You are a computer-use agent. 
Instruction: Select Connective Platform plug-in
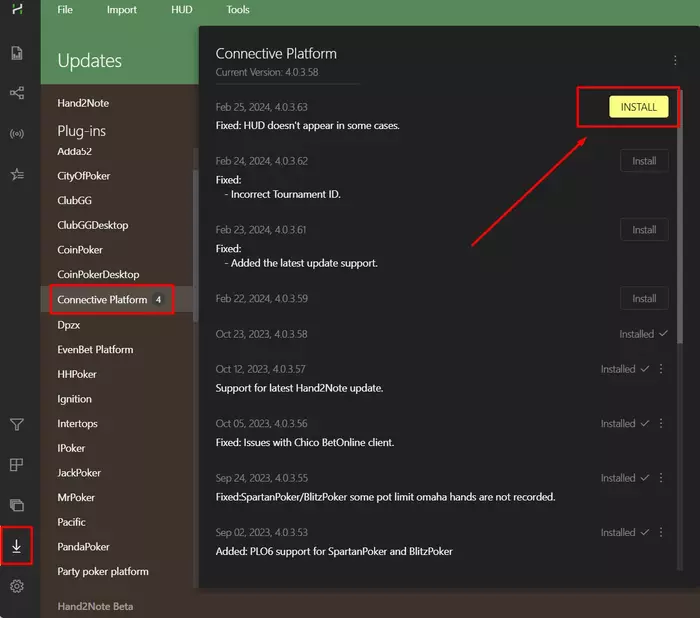(x=117, y=299)
